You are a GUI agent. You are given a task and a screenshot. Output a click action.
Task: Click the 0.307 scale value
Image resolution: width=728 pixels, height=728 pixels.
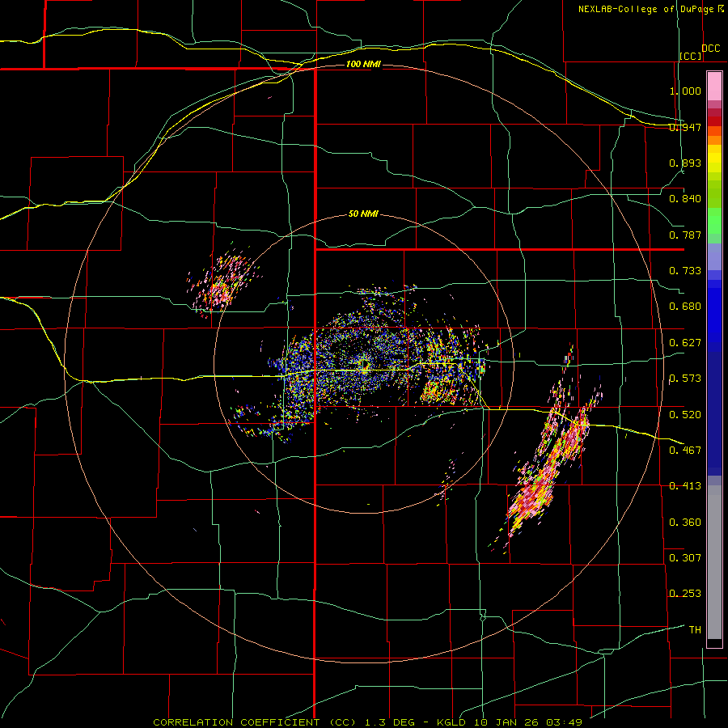pyautogui.click(x=685, y=557)
